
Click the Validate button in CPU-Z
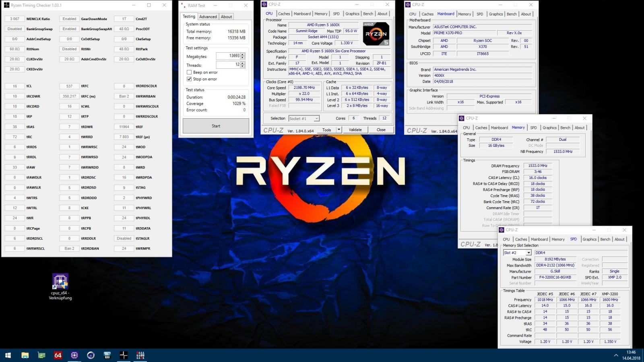coord(355,130)
